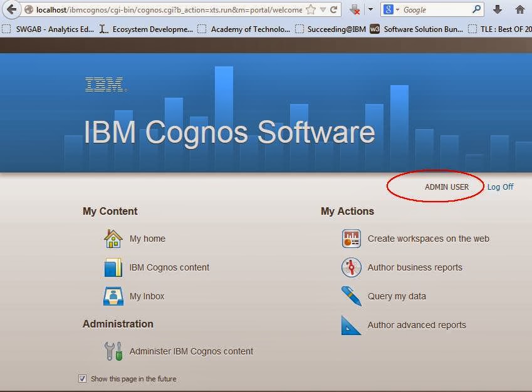532x392 pixels.
Task: Click the page scrollbar on the right
Action: pos(528,188)
